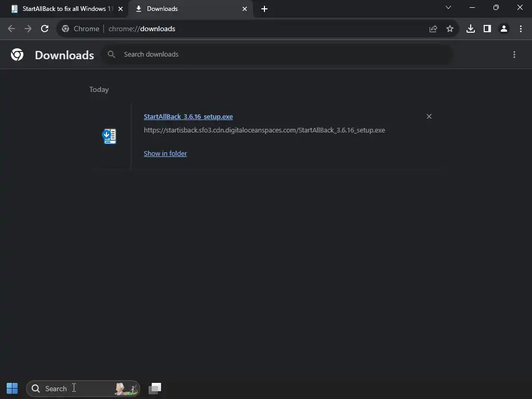The image size is (532, 399).
Task: Open the Downloads page more actions menu
Action: (514, 55)
